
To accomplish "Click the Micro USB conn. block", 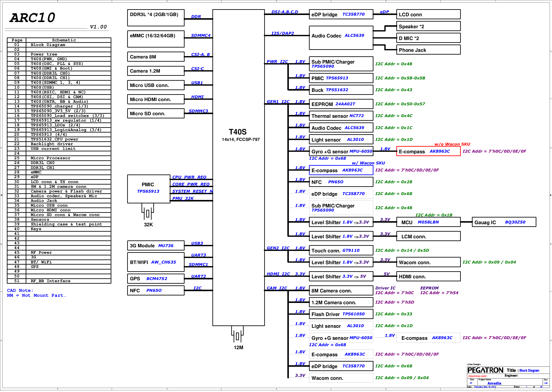I will [156, 85].
